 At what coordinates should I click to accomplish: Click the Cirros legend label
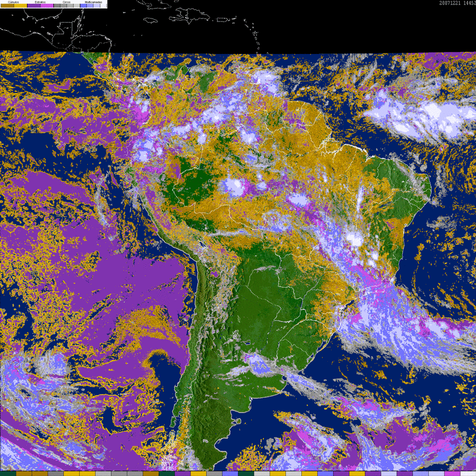(x=67, y=2)
